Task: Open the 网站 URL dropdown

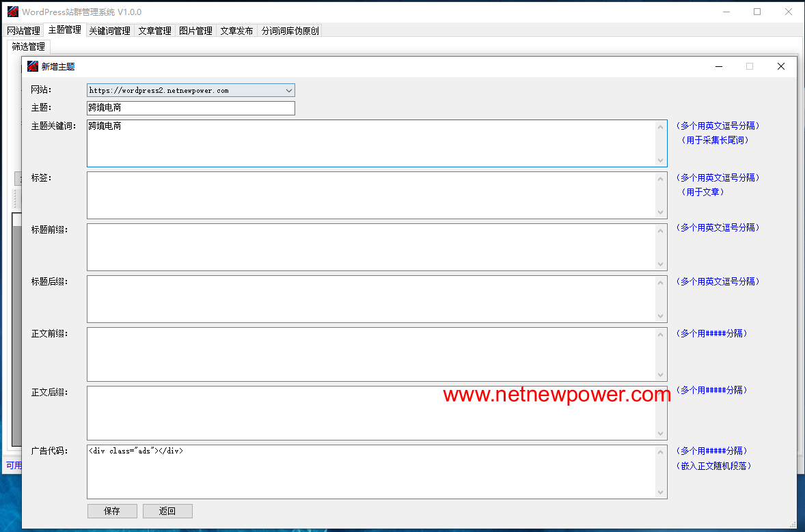Action: click(x=191, y=90)
